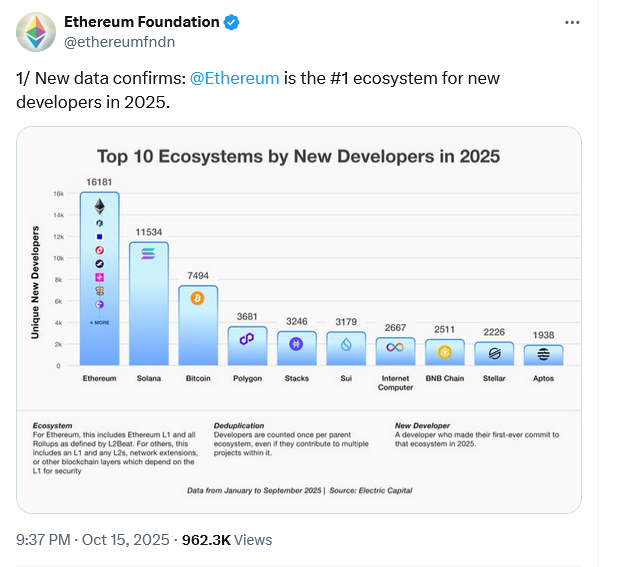621x567 pixels.
Task: Click the 962.3K Views count
Action: (x=226, y=539)
